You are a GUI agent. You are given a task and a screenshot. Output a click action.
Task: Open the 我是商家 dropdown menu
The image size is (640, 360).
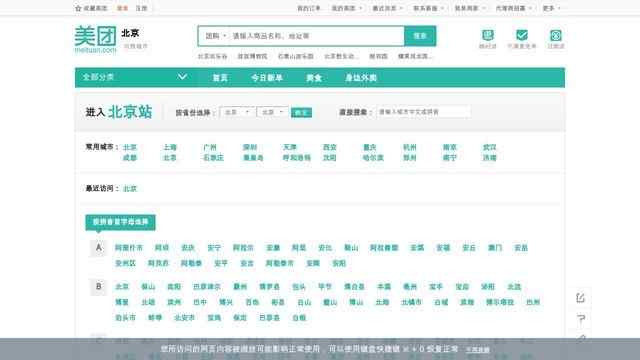[469, 8]
